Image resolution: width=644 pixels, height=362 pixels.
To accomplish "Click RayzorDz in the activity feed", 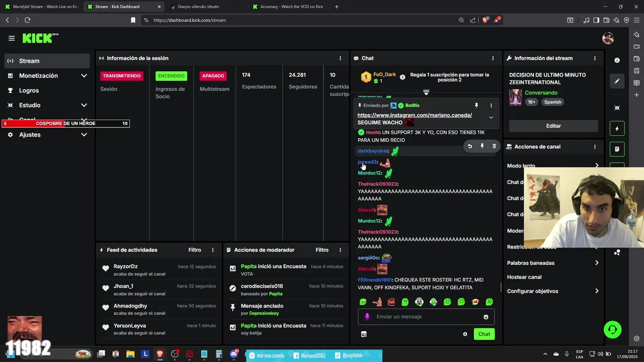I will [125, 266].
